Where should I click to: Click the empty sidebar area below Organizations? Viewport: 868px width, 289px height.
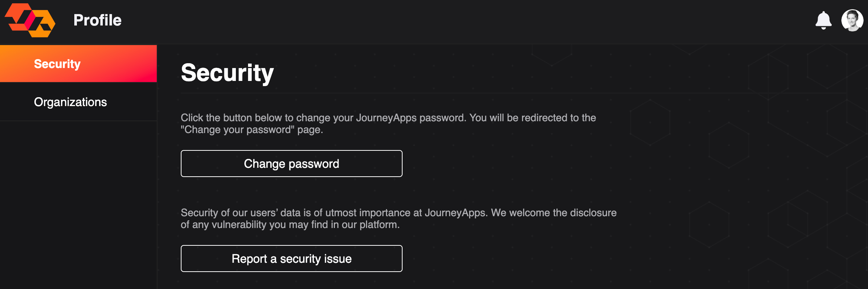coord(78,205)
